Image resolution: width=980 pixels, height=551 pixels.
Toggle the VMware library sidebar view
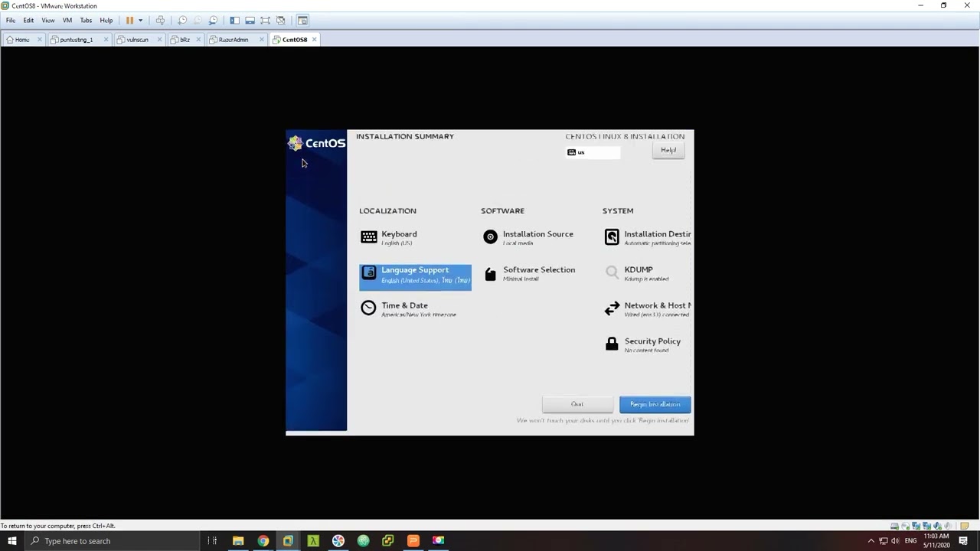click(x=234, y=20)
